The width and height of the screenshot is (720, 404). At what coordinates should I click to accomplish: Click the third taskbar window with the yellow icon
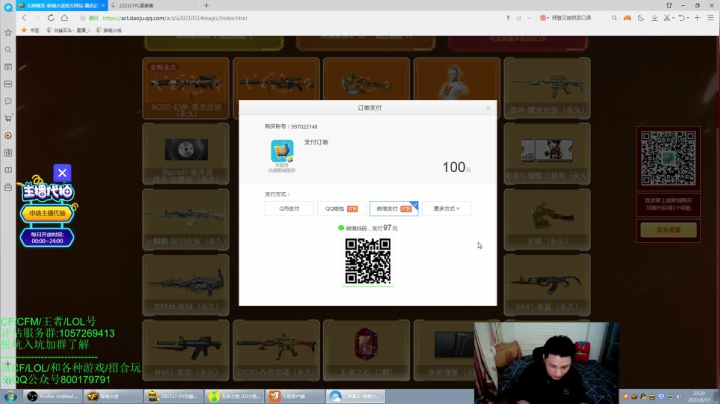click(x=173, y=396)
